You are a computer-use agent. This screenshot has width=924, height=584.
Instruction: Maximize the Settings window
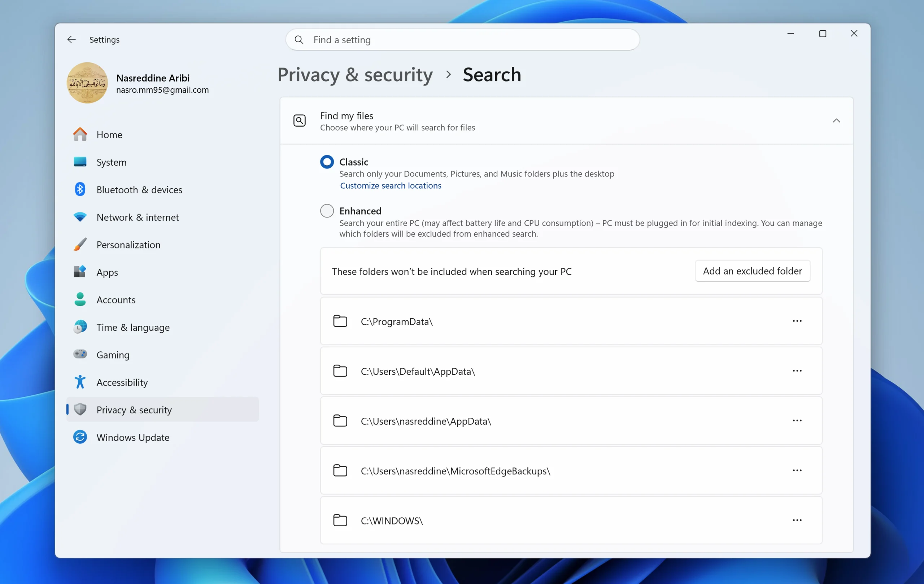[822, 34]
